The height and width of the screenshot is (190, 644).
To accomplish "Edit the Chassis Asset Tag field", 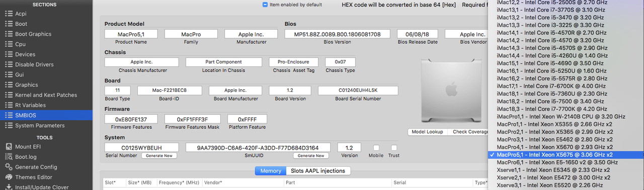I will point(294,62).
